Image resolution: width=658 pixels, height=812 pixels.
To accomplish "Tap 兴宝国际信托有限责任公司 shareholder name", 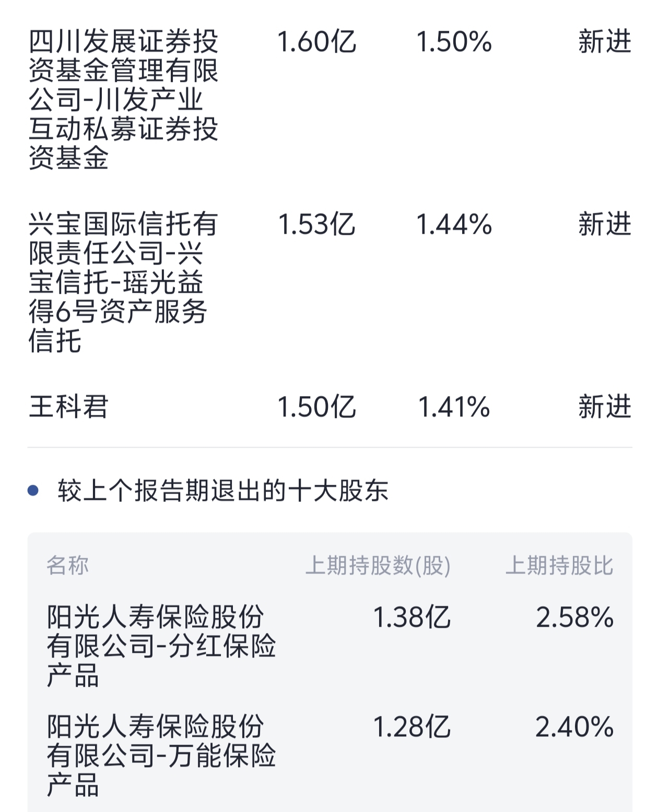I will point(123,282).
